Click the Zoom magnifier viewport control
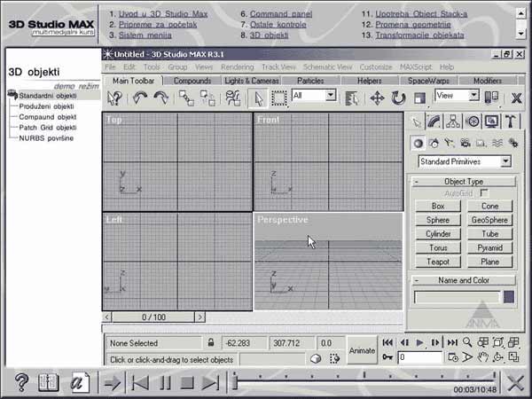The image size is (532, 399). [467, 342]
